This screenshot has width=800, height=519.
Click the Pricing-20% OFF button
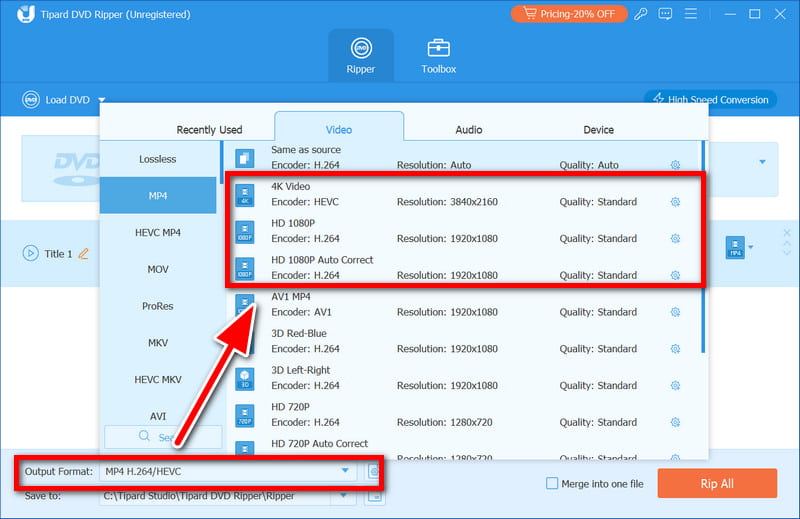point(569,14)
